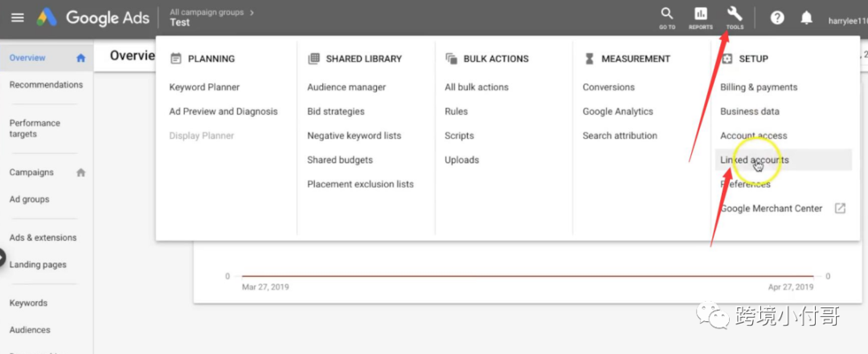Click the home icon beside Overview
The image size is (868, 354).
coord(81,58)
